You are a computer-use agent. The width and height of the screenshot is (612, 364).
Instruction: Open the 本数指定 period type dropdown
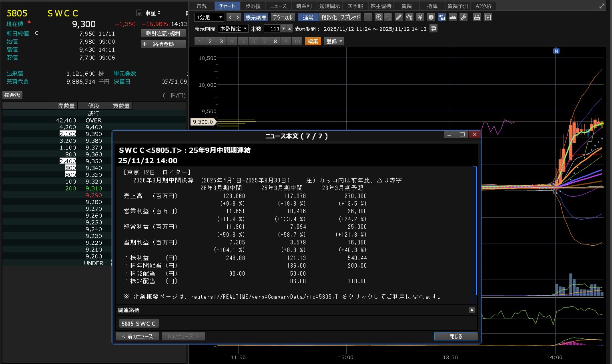click(x=233, y=28)
